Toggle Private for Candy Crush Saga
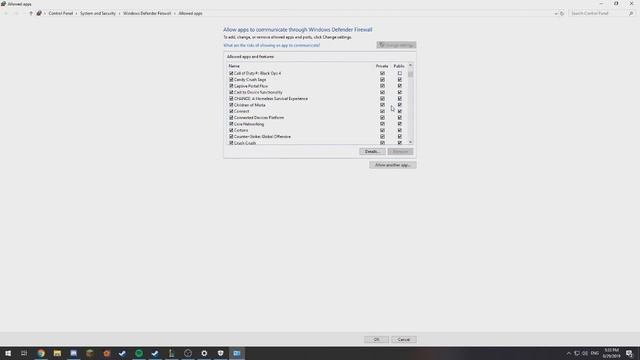 382,80
